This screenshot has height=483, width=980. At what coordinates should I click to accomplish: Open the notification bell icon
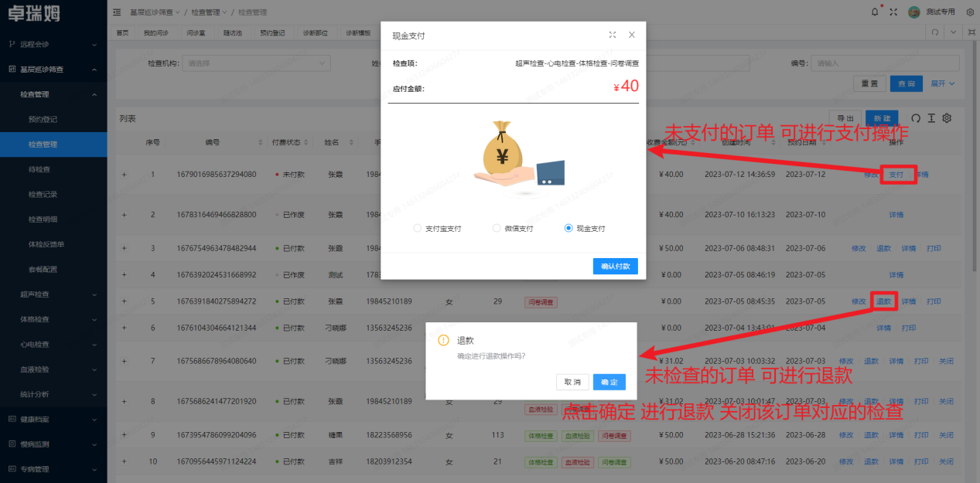[x=875, y=12]
